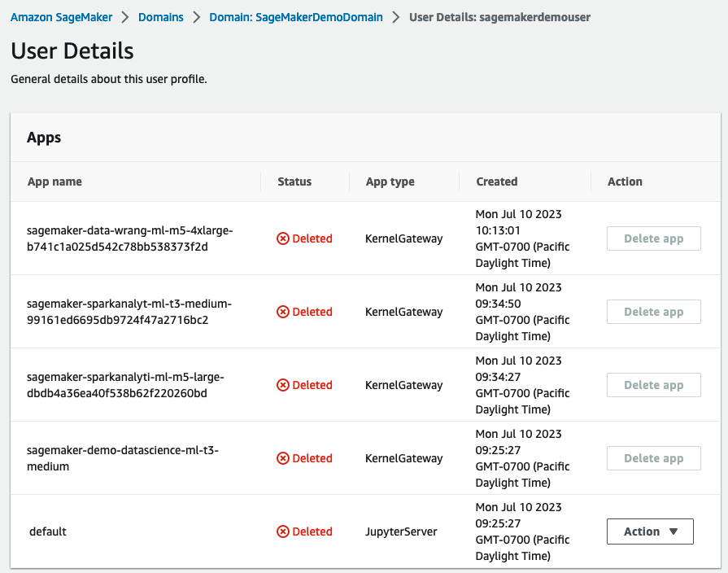Click the Deleted status icon for sagemaker-data-wrang app
This screenshot has width=728, height=573.
283,239
